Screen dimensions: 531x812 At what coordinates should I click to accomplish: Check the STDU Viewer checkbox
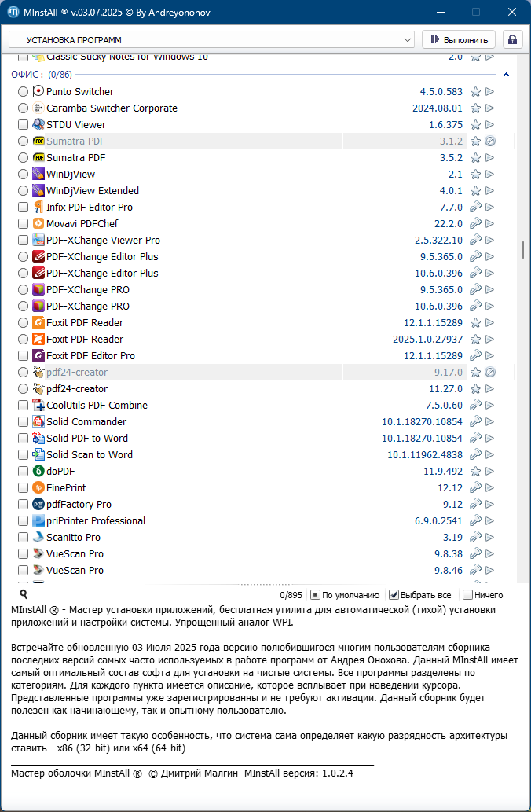pyautogui.click(x=23, y=125)
